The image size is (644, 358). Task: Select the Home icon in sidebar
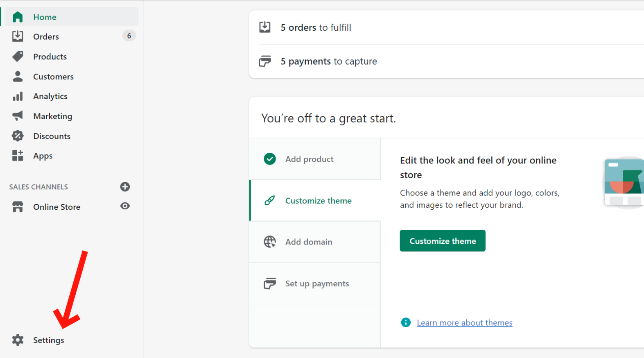tap(18, 17)
